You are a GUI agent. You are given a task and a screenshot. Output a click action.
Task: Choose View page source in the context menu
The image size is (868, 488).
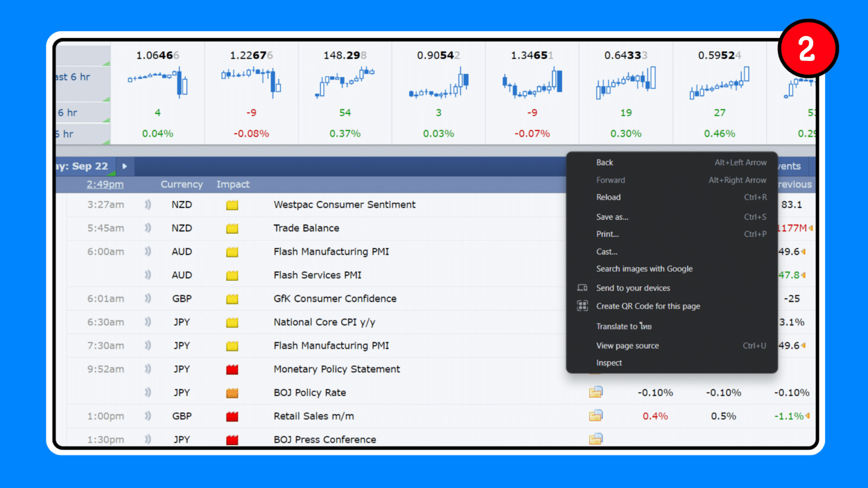coord(627,346)
